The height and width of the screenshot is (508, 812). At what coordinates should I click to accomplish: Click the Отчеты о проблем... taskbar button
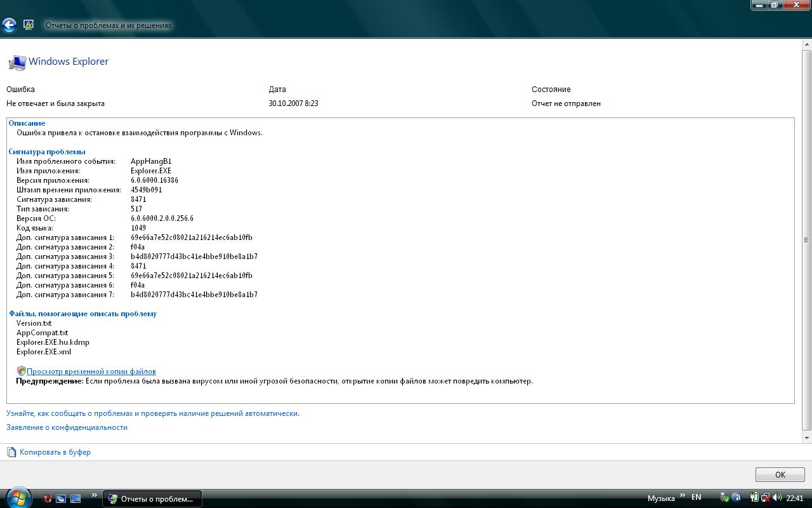tap(152, 498)
